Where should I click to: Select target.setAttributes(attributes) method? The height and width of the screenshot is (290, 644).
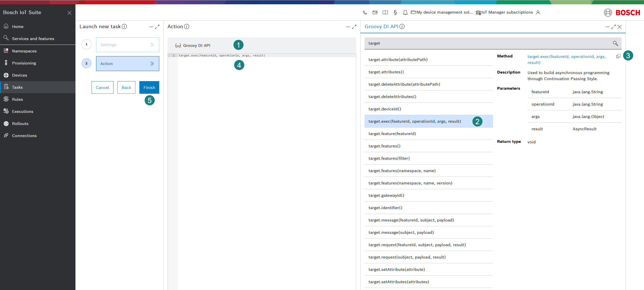pyautogui.click(x=429, y=282)
